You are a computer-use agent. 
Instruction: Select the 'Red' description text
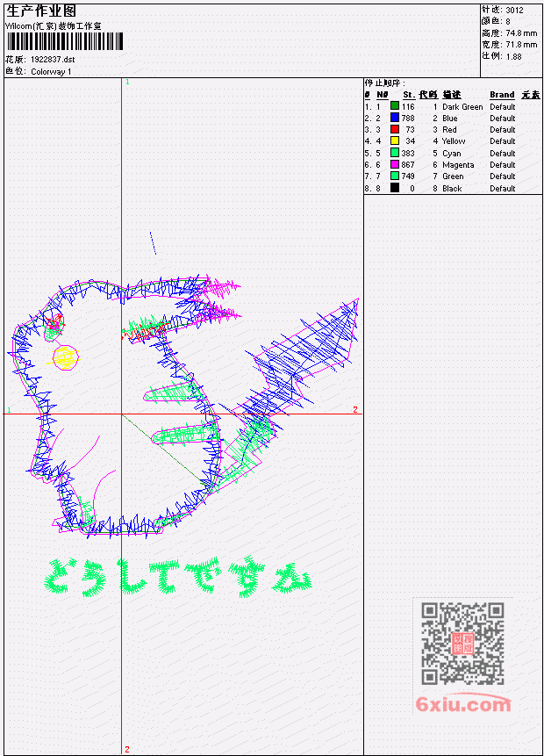pos(449,130)
